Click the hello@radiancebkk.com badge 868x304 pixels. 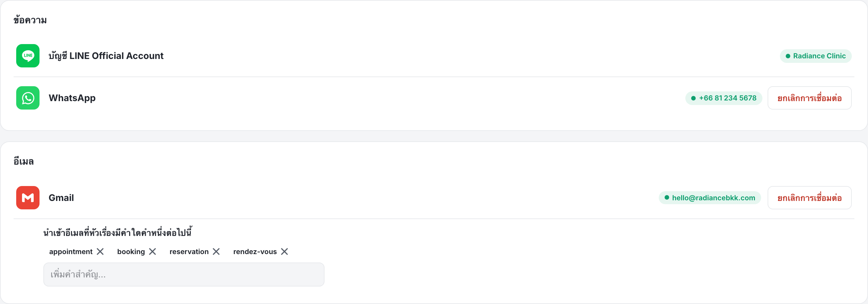[710, 197]
